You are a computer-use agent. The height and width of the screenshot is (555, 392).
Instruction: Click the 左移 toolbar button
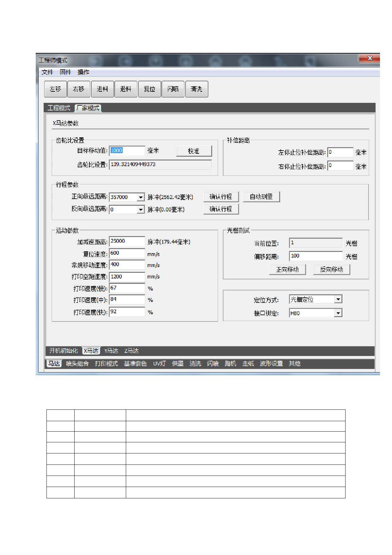(55, 89)
